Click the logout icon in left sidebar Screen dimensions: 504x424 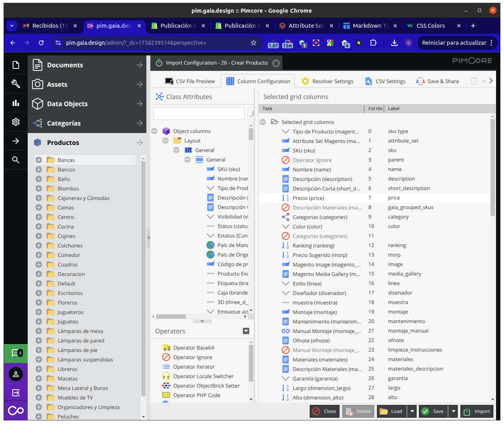coord(16,393)
